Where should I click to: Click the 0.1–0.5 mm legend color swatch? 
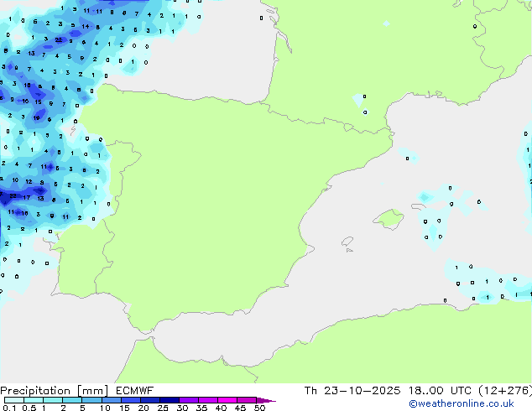click(x=14, y=400)
